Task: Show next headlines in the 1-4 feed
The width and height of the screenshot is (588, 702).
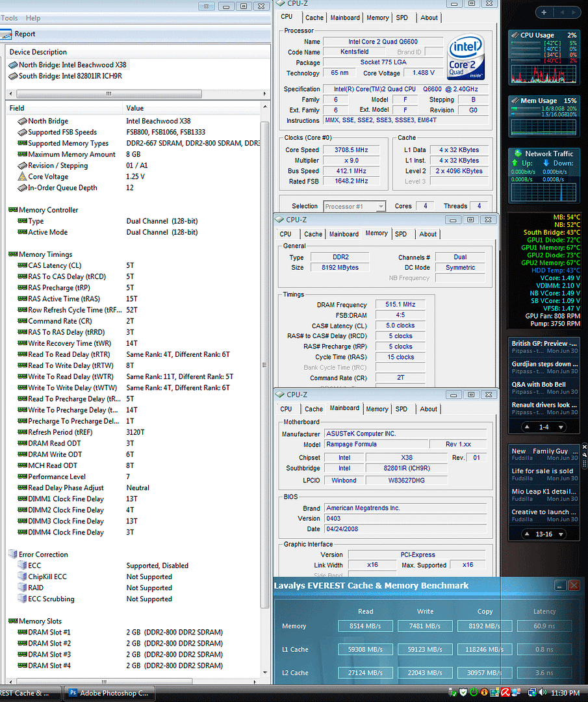Action: click(561, 427)
